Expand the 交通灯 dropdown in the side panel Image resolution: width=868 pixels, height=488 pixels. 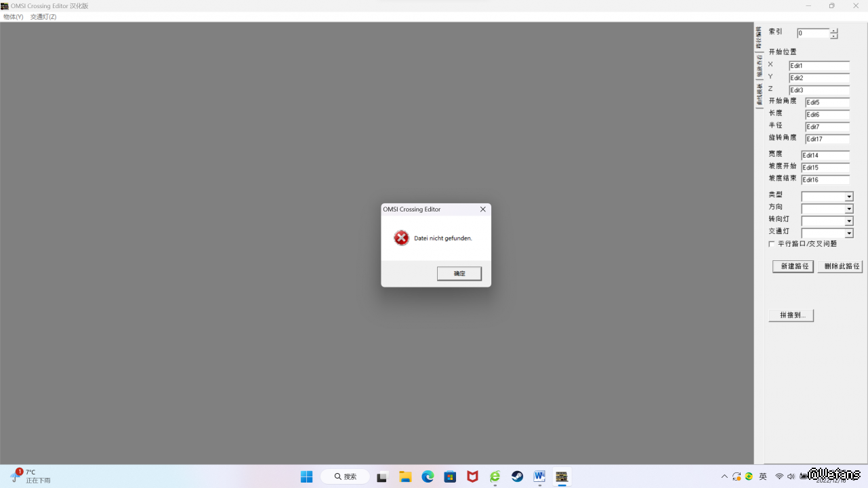pyautogui.click(x=849, y=233)
